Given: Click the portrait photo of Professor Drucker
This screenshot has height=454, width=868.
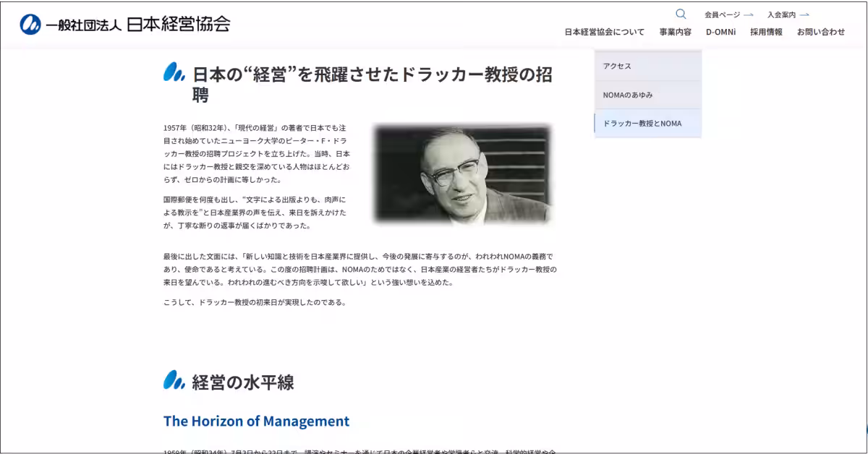Looking at the screenshot, I should click(463, 174).
